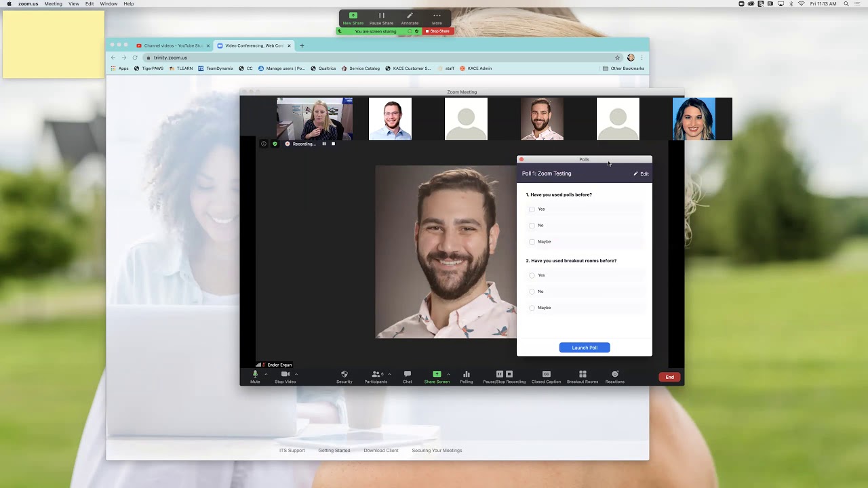Expand share options arrow beside Share Screen

[448, 374]
